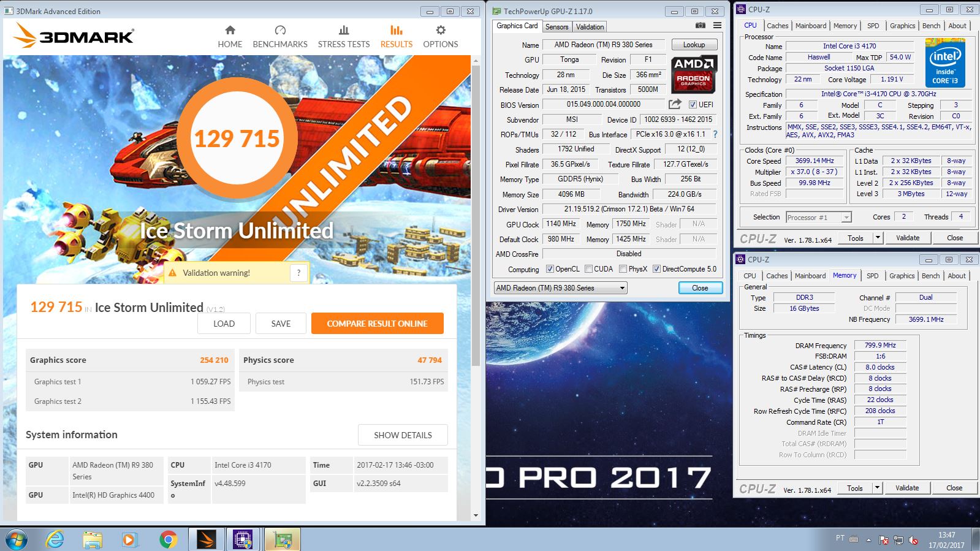Click SHOW DETAILS for system information

pos(403,435)
